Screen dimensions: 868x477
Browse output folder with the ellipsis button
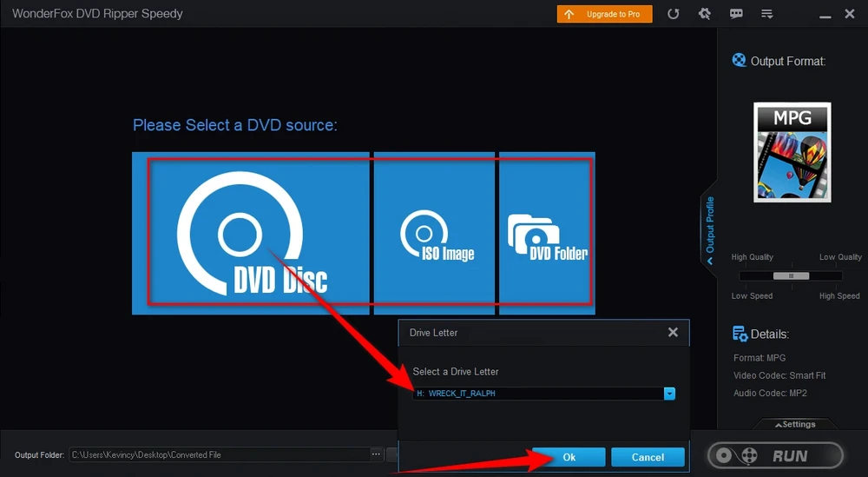tap(376, 454)
